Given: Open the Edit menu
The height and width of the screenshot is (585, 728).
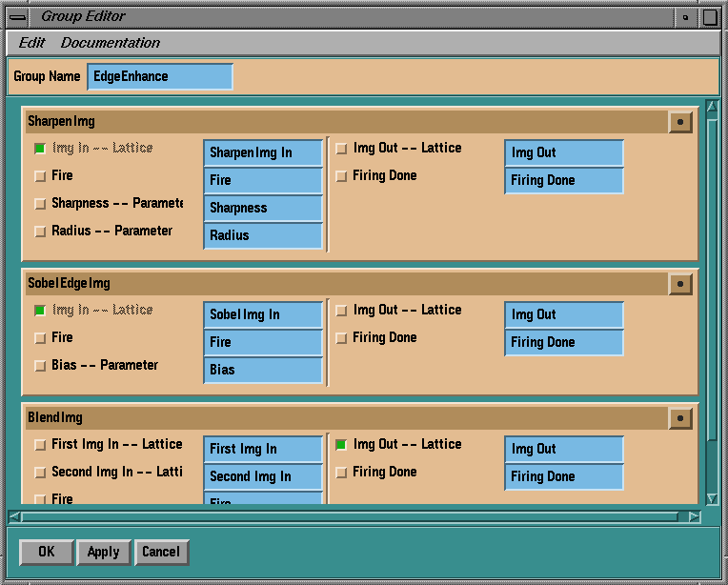Looking at the screenshot, I should pyautogui.click(x=31, y=43).
